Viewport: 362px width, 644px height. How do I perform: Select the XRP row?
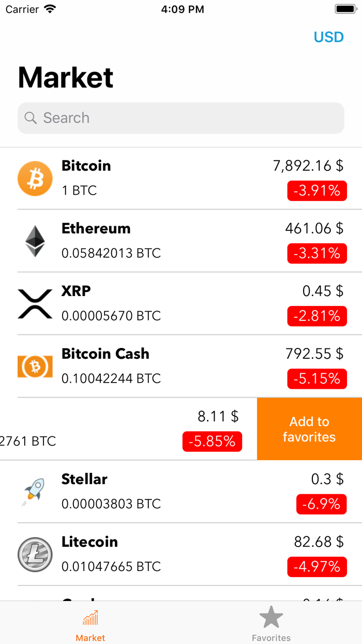tap(181, 303)
